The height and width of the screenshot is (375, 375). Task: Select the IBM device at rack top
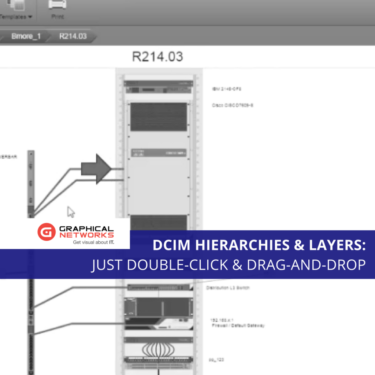158,87
